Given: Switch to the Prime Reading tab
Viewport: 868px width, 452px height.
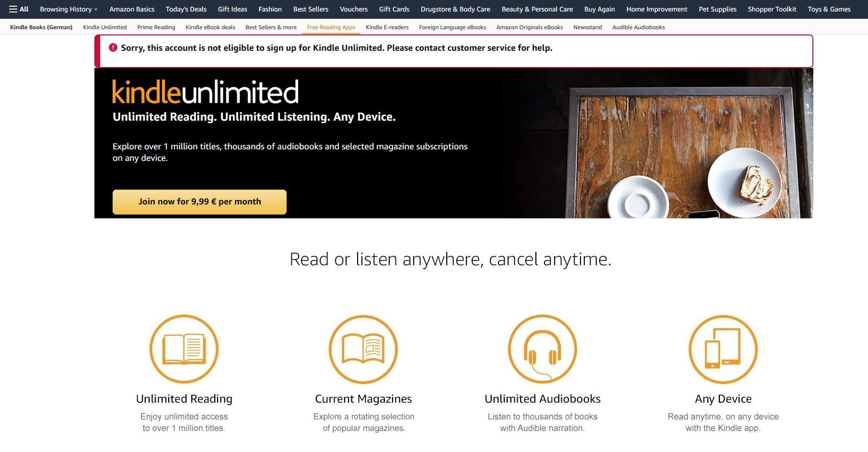Looking at the screenshot, I should click(x=156, y=27).
